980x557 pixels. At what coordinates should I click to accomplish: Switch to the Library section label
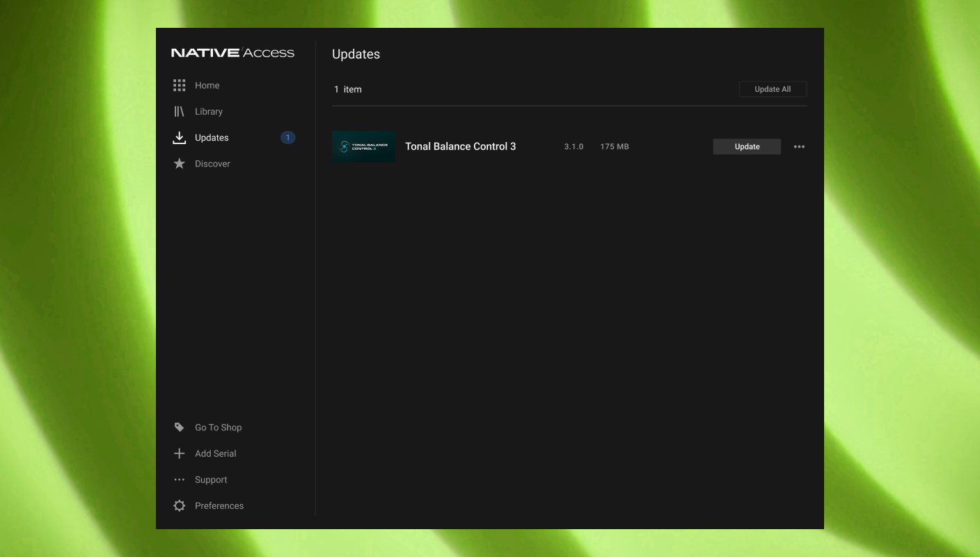[209, 111]
